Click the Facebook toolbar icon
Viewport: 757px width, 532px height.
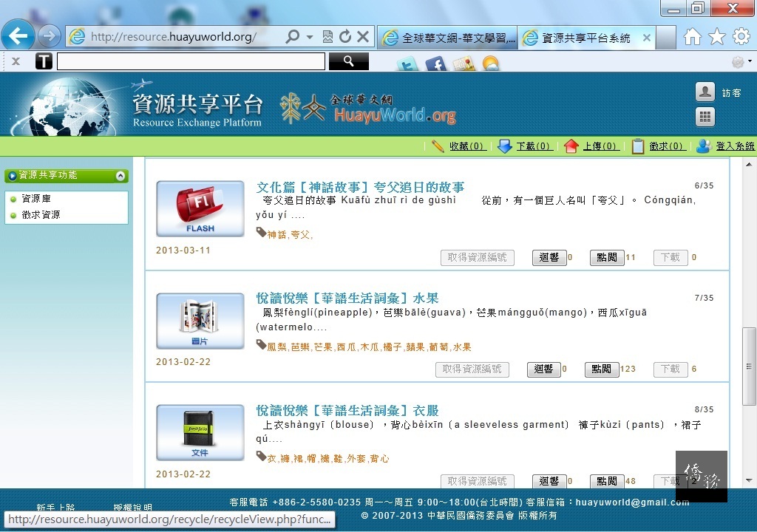coord(435,65)
